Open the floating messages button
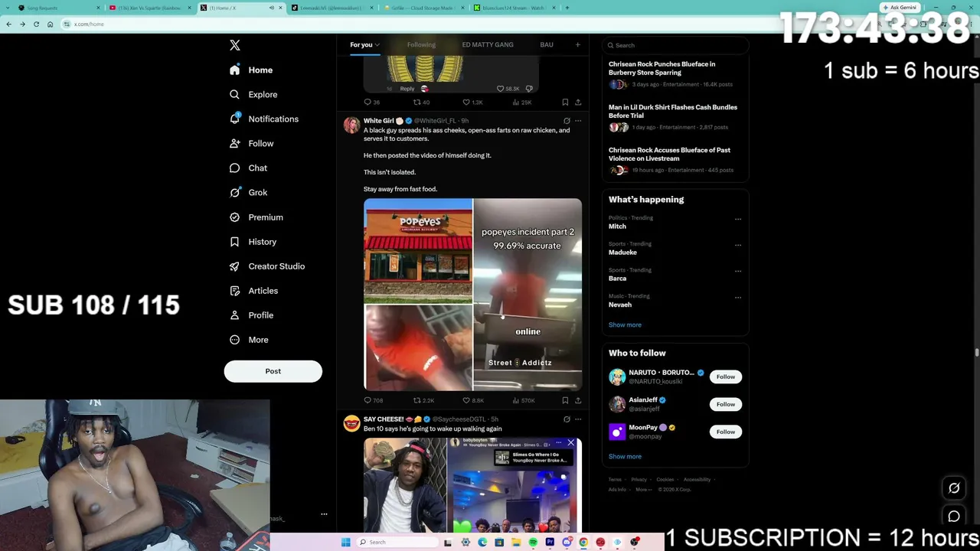 954,517
